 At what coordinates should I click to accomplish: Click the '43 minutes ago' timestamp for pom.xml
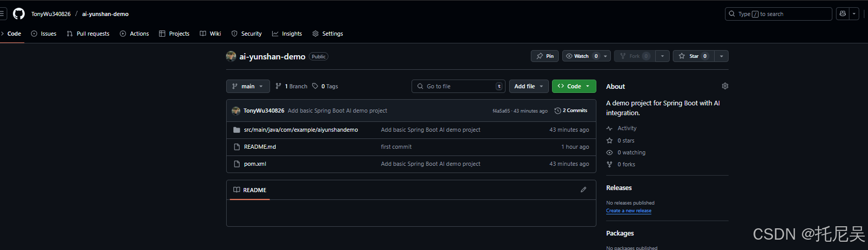pos(569,164)
